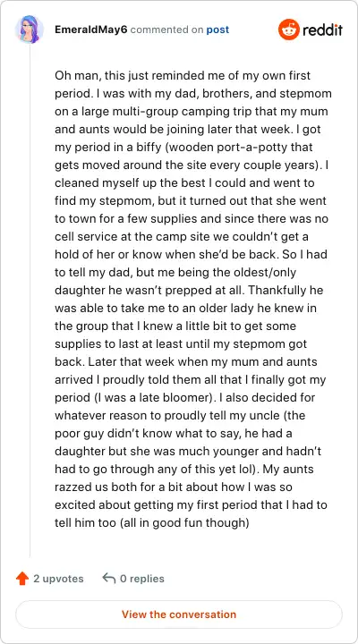The height and width of the screenshot is (644, 358).
Task: Click the line starting "arrived I proudly told"
Action: point(191,380)
